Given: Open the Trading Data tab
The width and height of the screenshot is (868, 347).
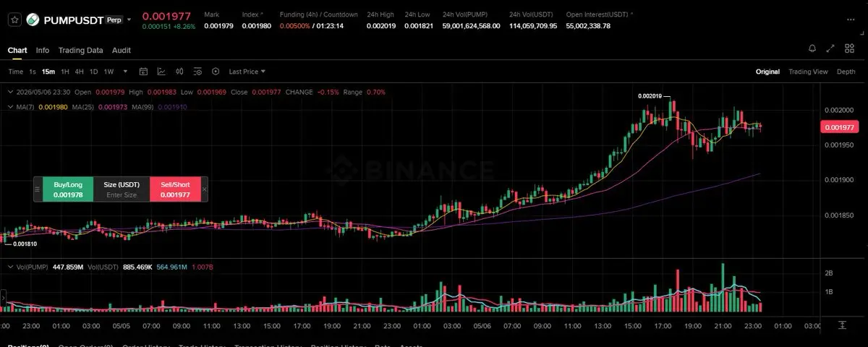Looking at the screenshot, I should tap(80, 50).
